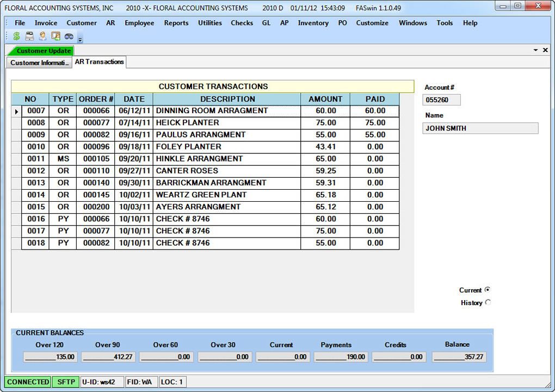Switch to the Customer Information tab
This screenshot has width=555, height=392.
[x=40, y=63]
